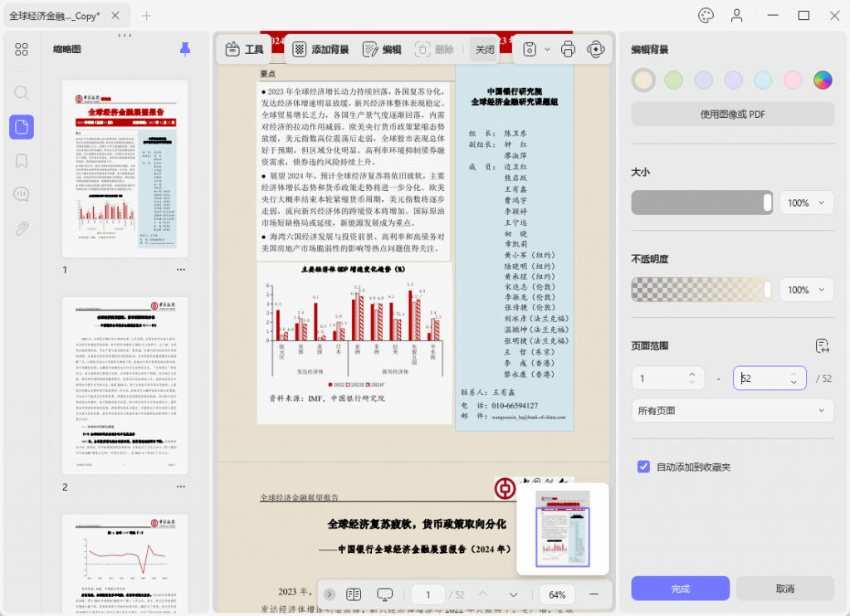Adjust the 大小 size slider
This screenshot has width=850, height=616.
tap(702, 203)
